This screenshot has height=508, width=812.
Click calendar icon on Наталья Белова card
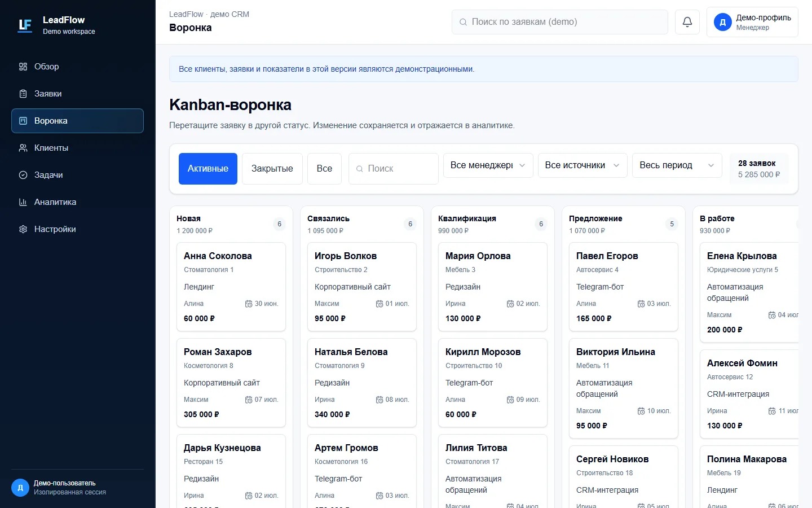pos(379,400)
